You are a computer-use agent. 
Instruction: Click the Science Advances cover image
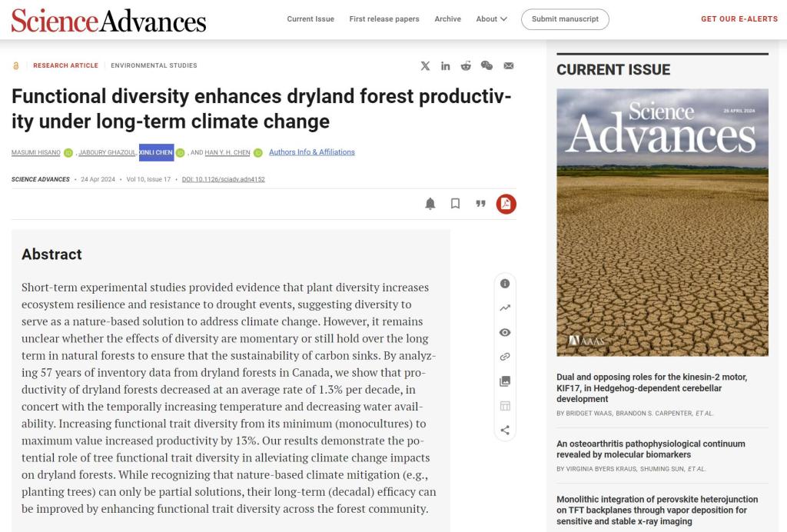click(662, 222)
